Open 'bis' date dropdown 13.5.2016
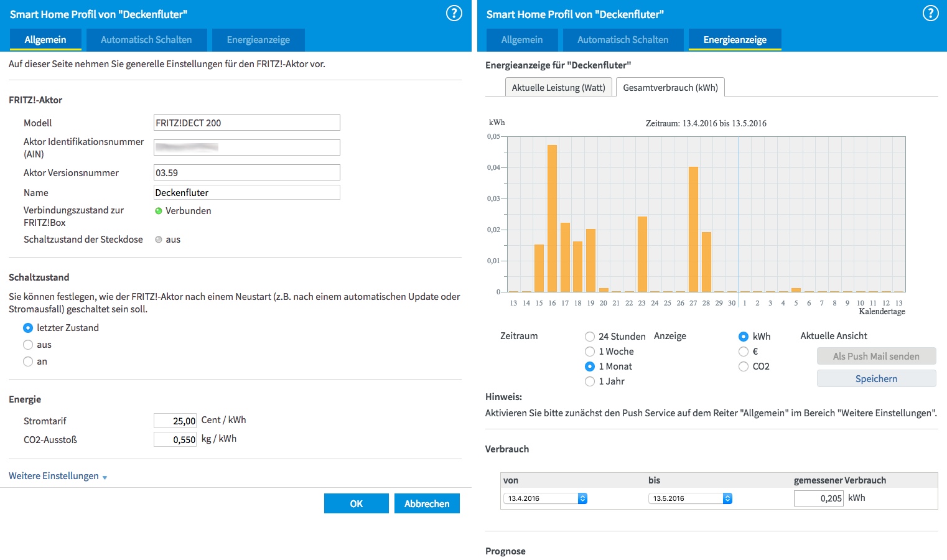Screen dimensions: 947x560 [690, 498]
